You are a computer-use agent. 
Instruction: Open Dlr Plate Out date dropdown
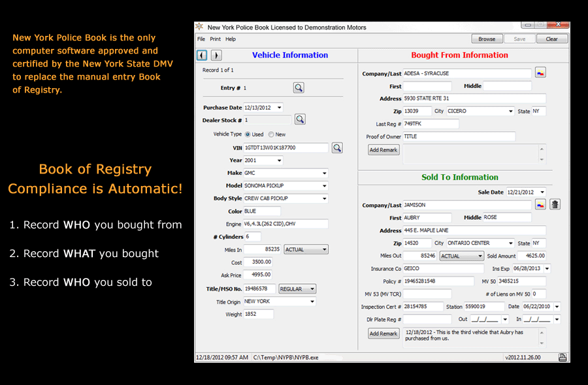[x=505, y=320]
